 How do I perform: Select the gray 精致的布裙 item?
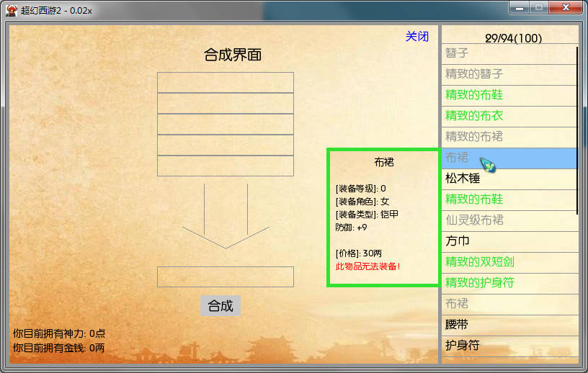coord(509,138)
